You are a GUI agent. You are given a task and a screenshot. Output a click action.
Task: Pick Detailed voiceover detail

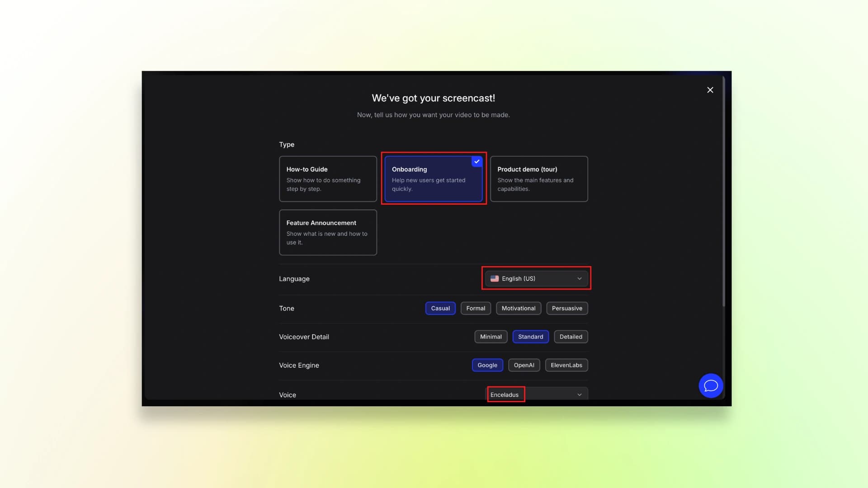tap(571, 337)
